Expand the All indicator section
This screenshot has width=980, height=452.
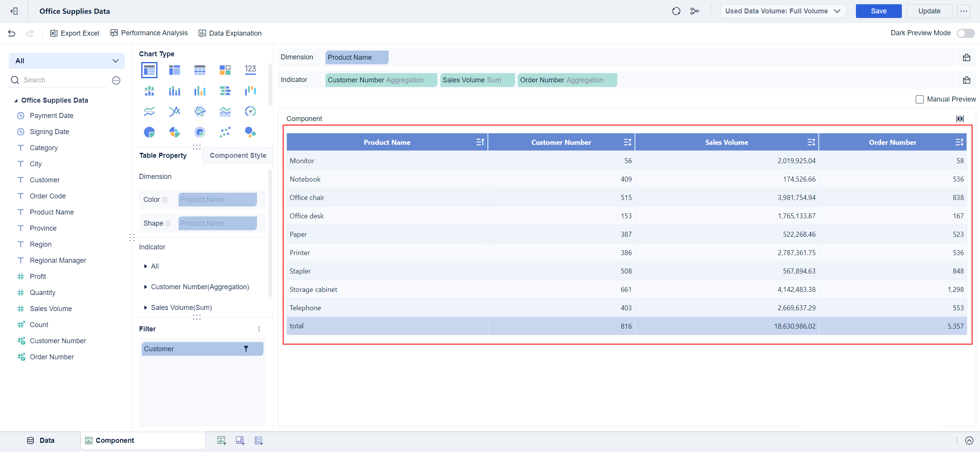coord(146,266)
